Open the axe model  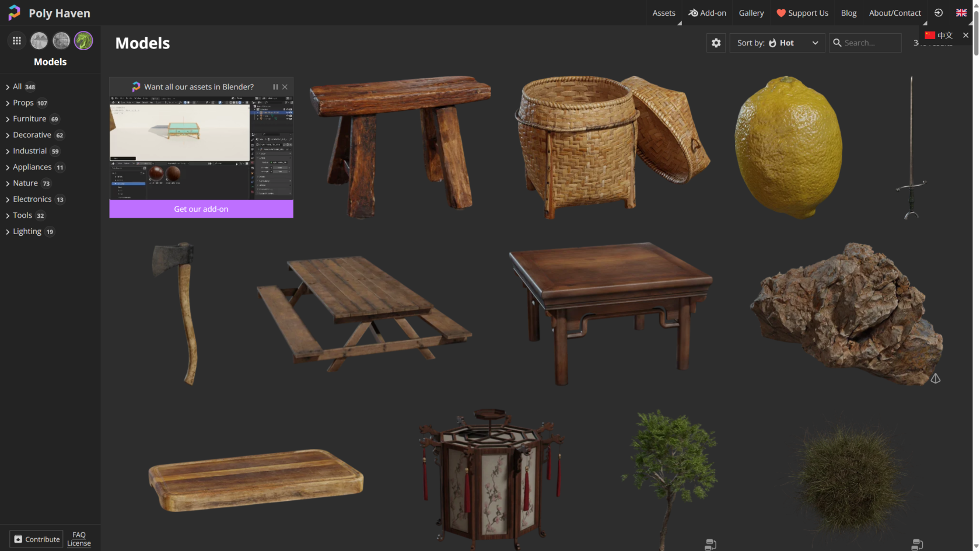click(x=176, y=313)
